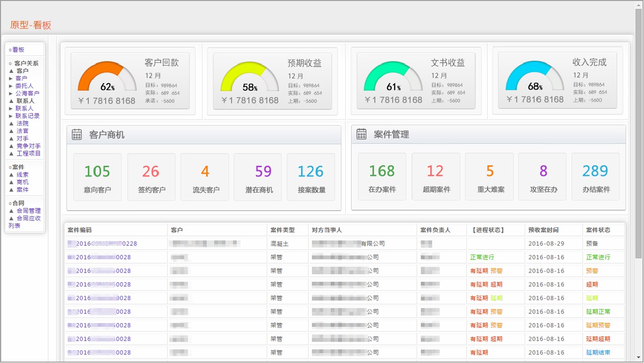Open 合同管理 in the sidebar
The image size is (644, 363).
[x=29, y=211]
